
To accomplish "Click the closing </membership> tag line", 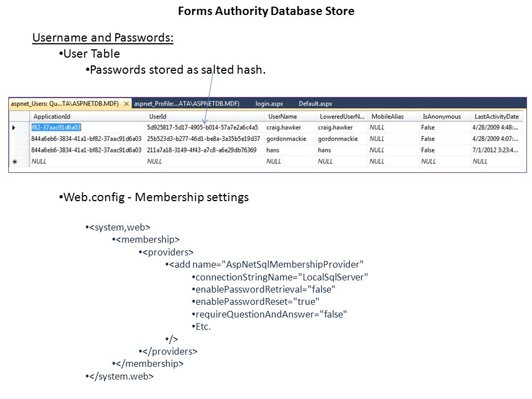I will (x=148, y=364).
